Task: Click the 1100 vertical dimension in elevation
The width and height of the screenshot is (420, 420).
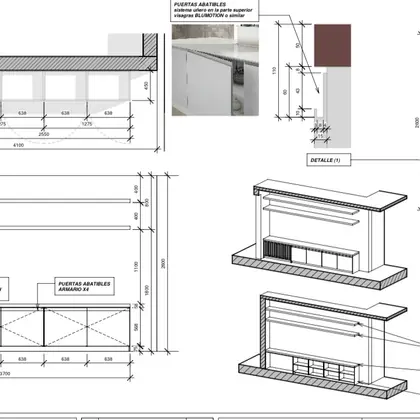Action: 136,267
